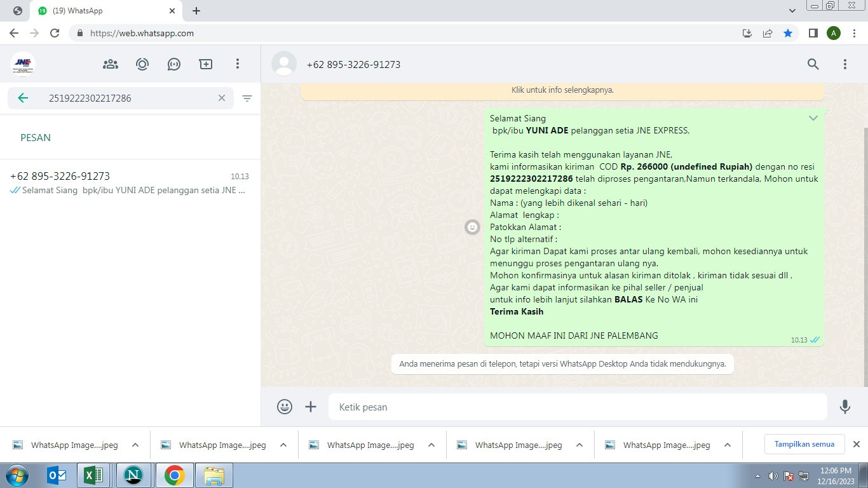Image resolution: width=868 pixels, height=488 pixels.
Task: Open the conversation options menu
Action: [845, 64]
